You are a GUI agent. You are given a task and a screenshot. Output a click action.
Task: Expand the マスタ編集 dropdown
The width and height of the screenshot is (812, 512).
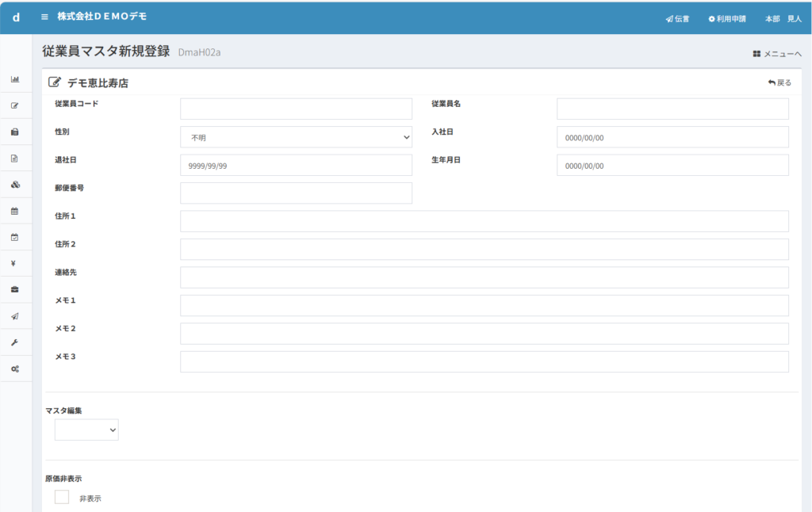click(x=86, y=430)
